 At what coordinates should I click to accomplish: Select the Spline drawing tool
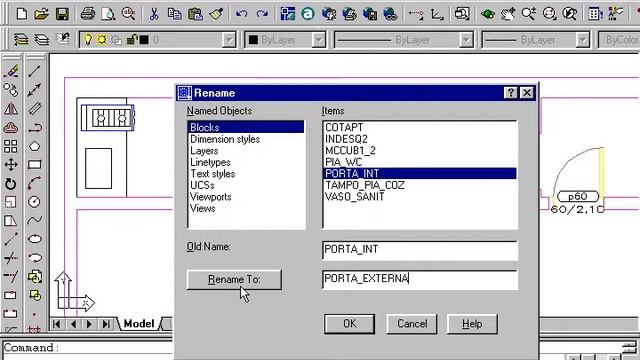35,220
